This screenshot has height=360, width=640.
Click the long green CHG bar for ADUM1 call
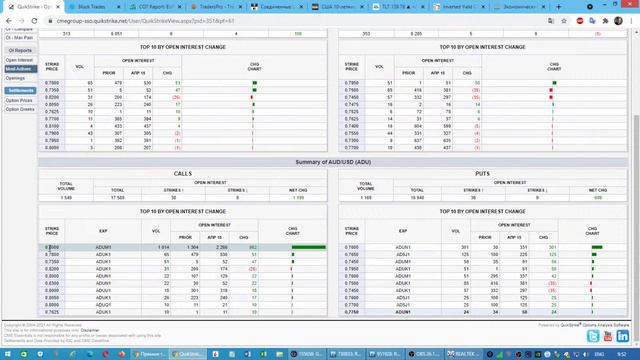click(309, 247)
